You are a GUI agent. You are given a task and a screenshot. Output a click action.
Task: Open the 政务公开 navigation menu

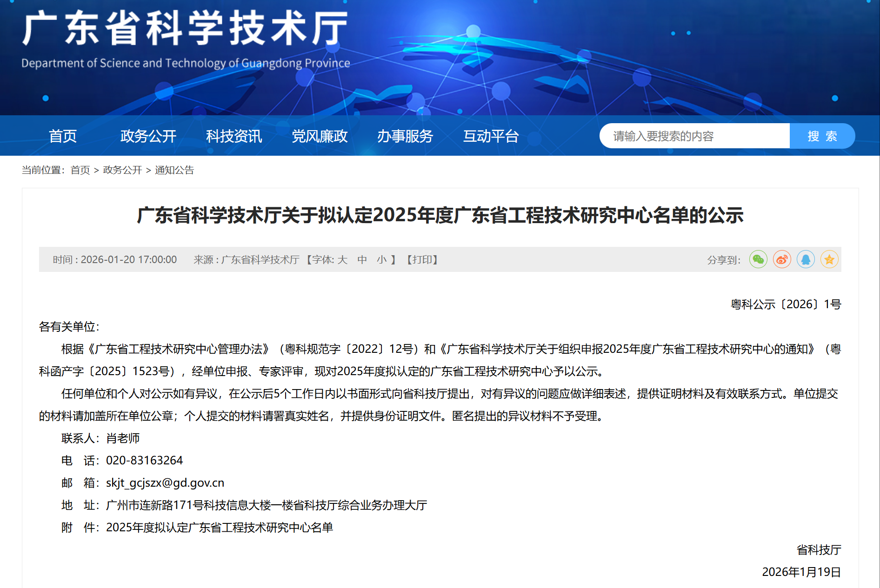pyautogui.click(x=148, y=136)
